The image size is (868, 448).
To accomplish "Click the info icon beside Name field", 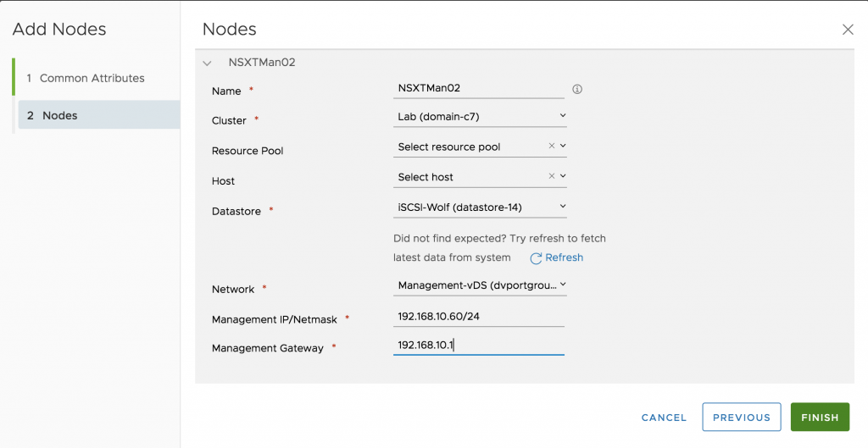I will [576, 89].
